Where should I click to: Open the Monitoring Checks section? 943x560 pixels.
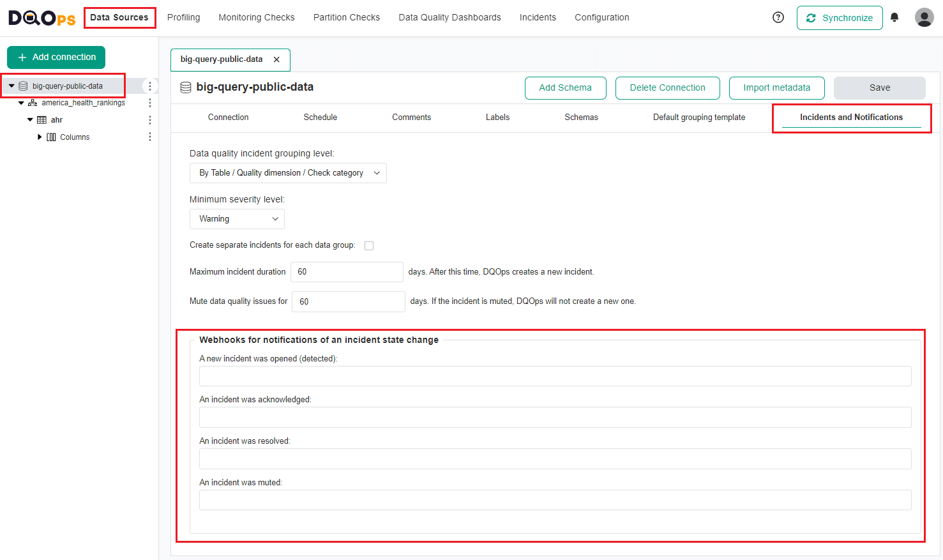[256, 17]
